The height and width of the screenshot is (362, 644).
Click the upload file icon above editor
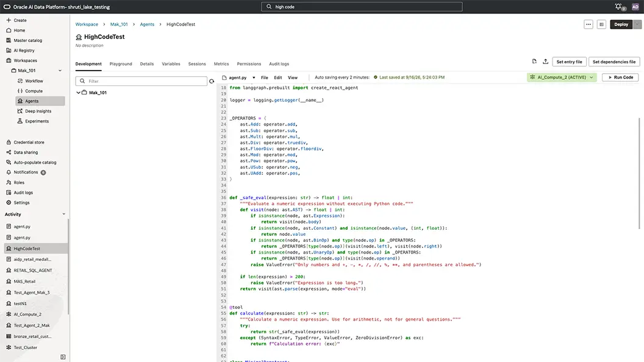coord(545,62)
